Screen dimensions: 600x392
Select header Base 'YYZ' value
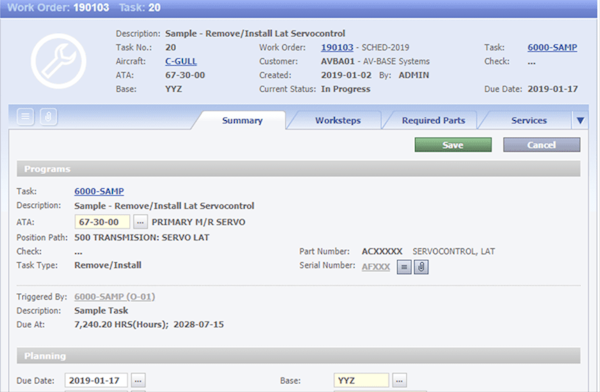(173, 89)
